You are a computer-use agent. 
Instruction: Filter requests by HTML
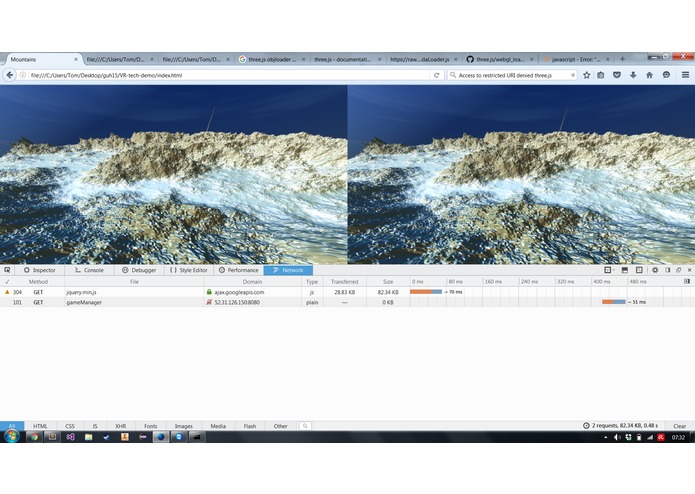coord(40,426)
